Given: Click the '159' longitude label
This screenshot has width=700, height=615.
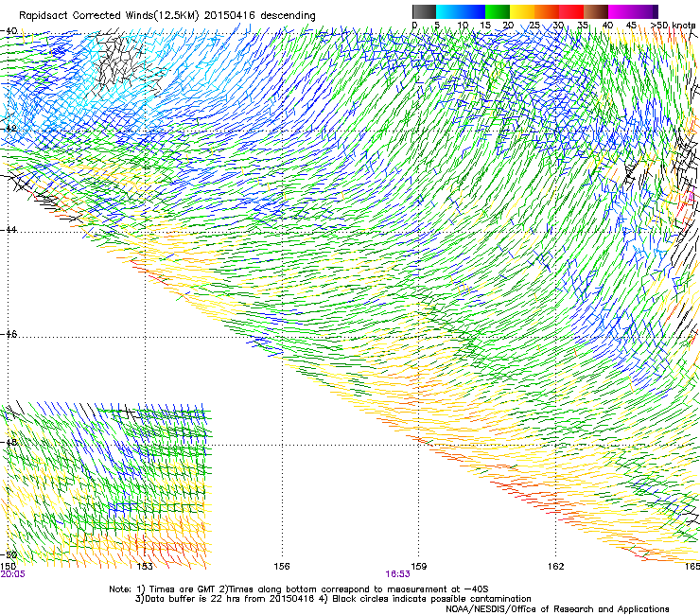Looking at the screenshot, I should [x=419, y=567].
